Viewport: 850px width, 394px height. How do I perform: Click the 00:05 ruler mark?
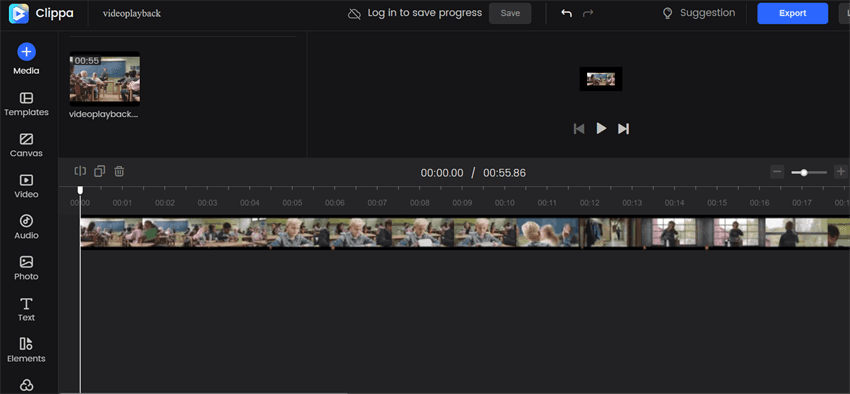pyautogui.click(x=292, y=203)
